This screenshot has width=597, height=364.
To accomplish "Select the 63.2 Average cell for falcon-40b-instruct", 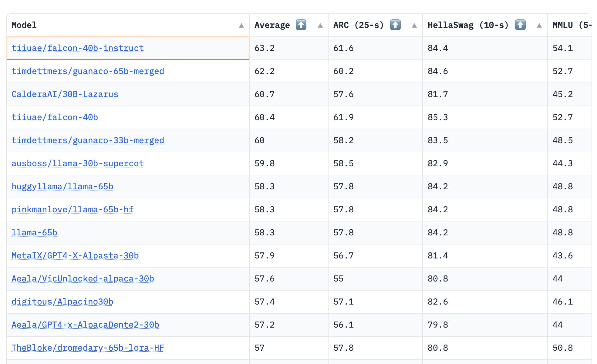I will pos(289,48).
